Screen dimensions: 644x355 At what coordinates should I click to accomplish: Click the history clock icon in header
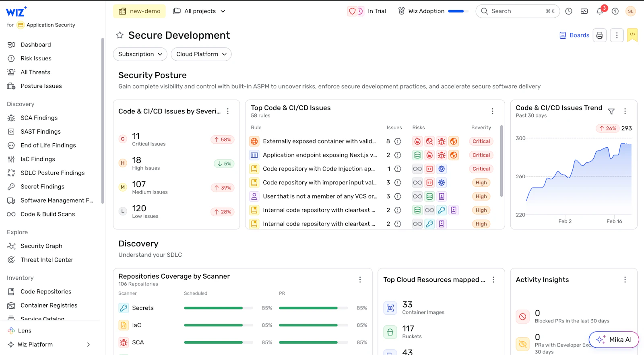568,11
